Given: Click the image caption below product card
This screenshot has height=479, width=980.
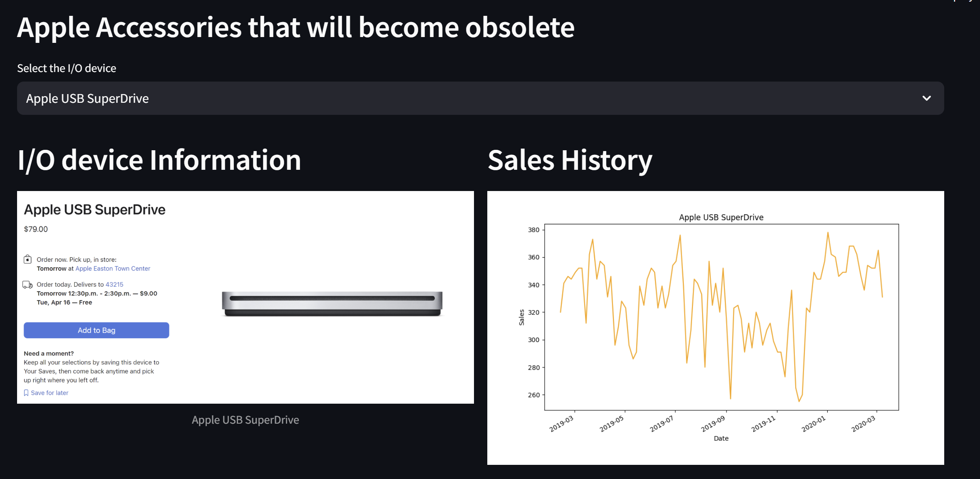Looking at the screenshot, I should pyautogui.click(x=245, y=420).
